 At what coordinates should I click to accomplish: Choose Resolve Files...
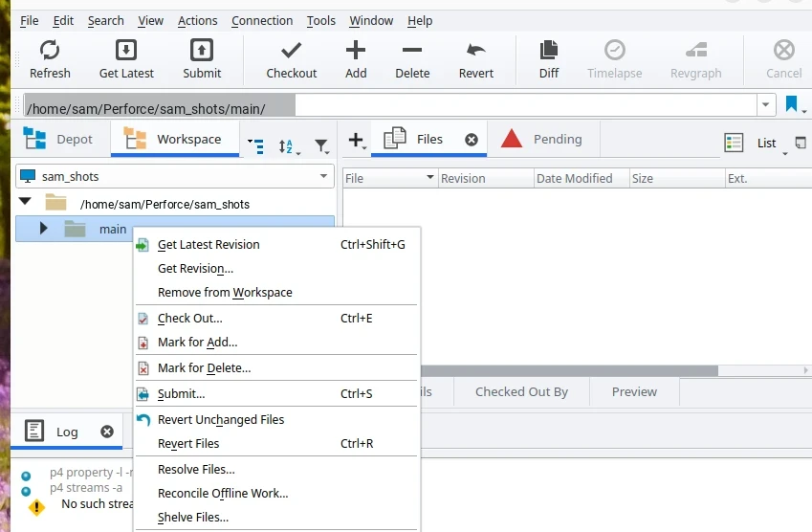276,469
